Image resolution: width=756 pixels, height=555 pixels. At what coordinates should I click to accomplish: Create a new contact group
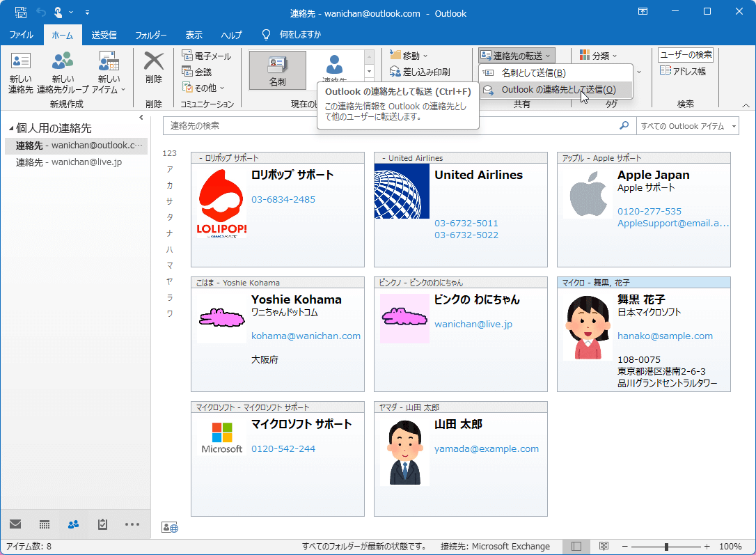62,71
